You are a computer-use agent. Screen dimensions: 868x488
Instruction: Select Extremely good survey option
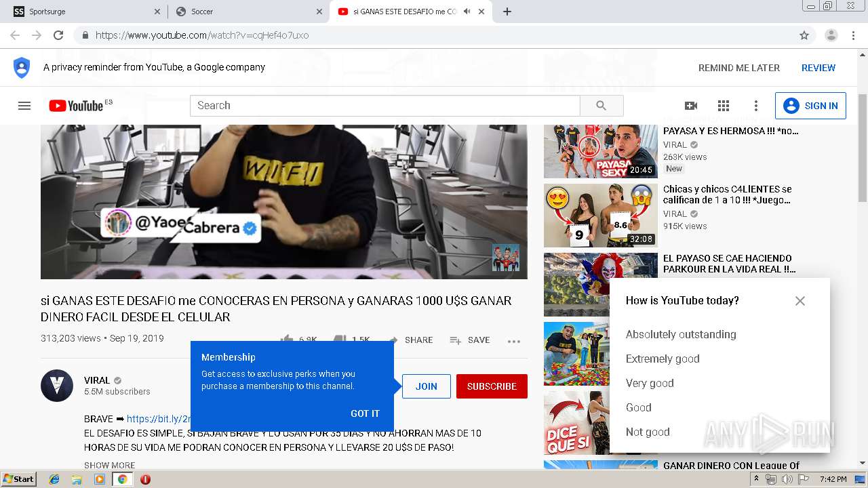[663, 359]
